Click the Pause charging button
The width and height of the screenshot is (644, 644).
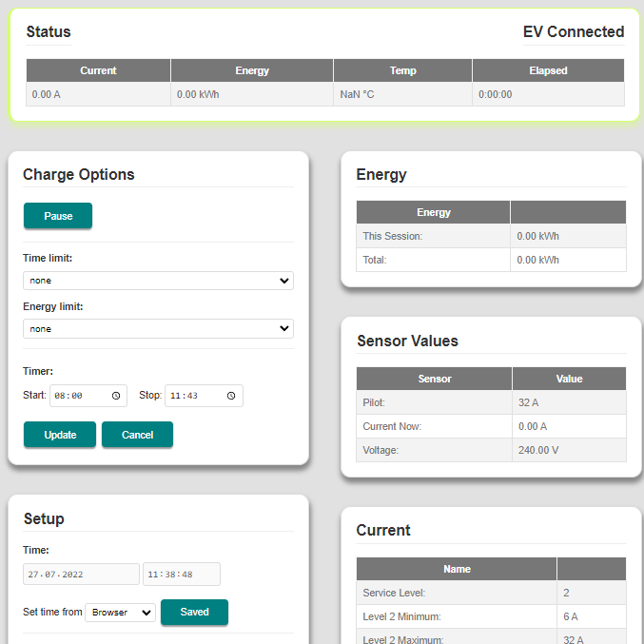click(58, 216)
